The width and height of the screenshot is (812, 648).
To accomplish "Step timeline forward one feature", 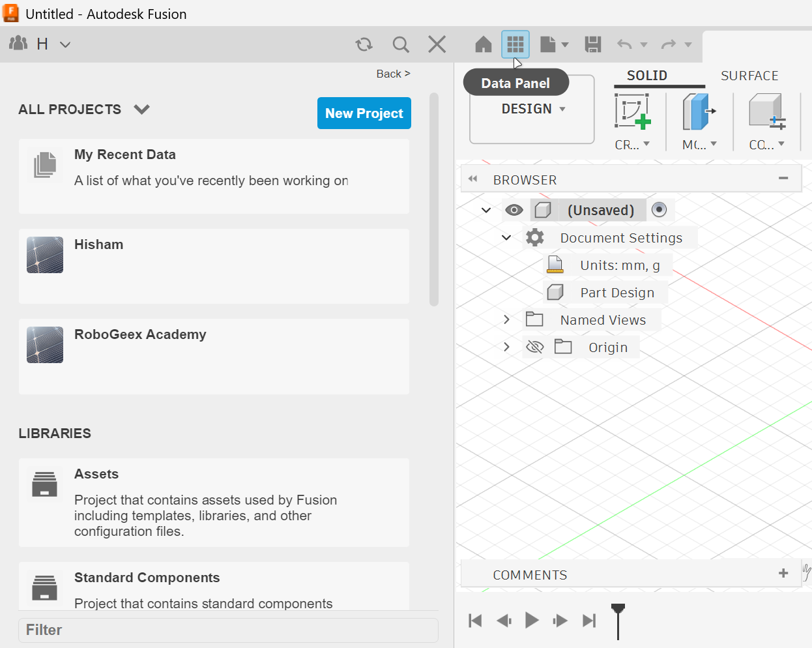I will (560, 621).
